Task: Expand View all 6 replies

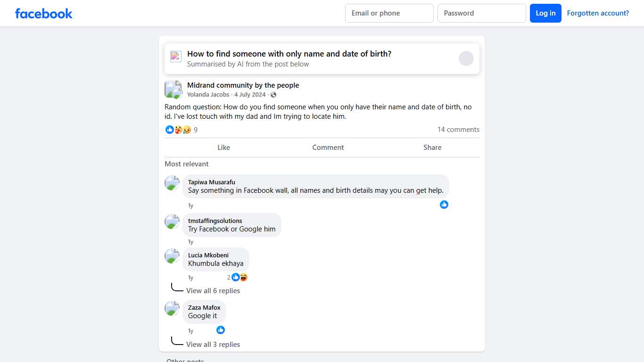Action: pos(213,291)
